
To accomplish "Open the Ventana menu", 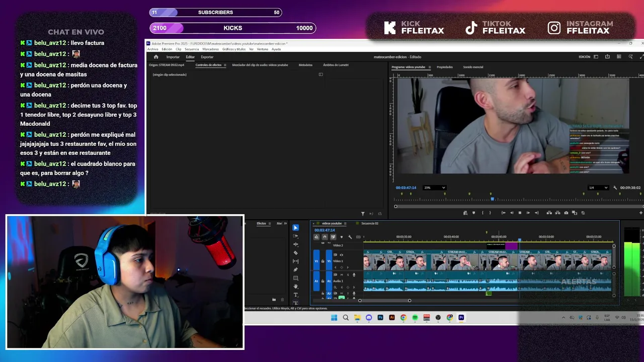I will pyautogui.click(x=263, y=49).
